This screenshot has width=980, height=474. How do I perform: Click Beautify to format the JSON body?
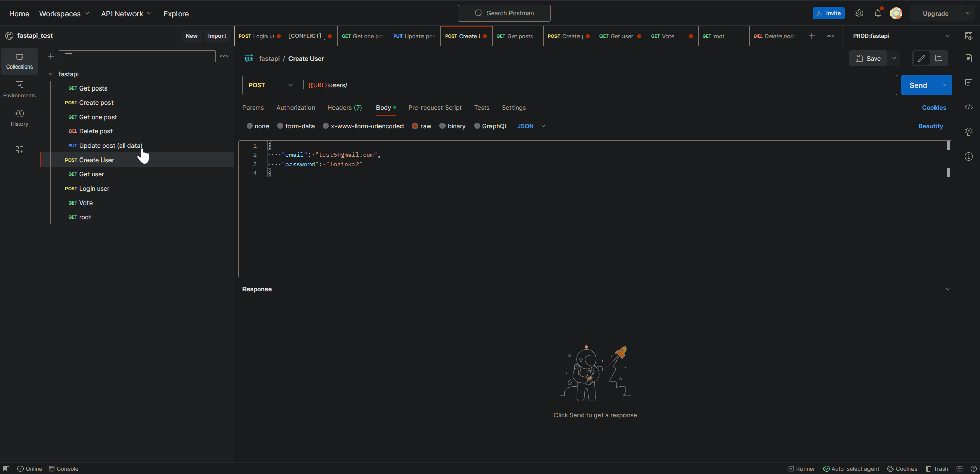[x=930, y=126]
